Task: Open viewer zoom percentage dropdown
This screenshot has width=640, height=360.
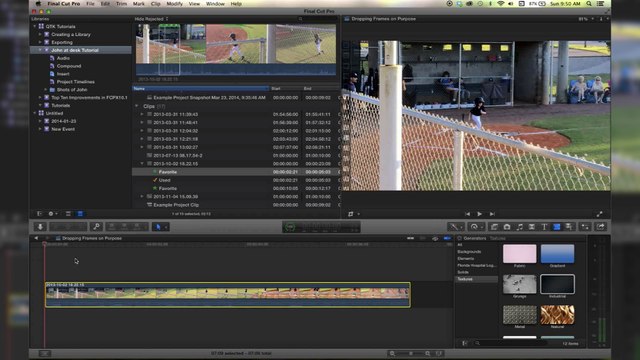Action: tap(586, 19)
